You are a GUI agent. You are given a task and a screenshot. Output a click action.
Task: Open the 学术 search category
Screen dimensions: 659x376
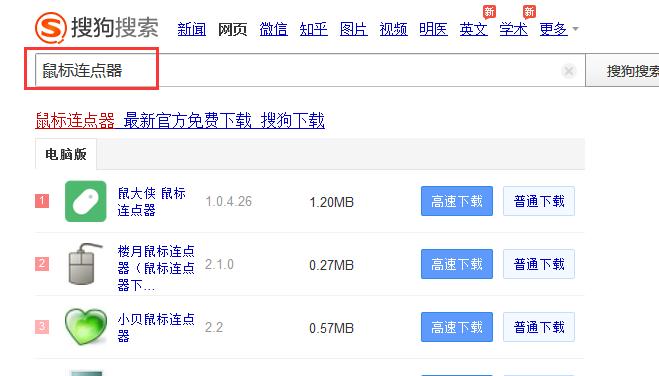pyautogui.click(x=514, y=29)
